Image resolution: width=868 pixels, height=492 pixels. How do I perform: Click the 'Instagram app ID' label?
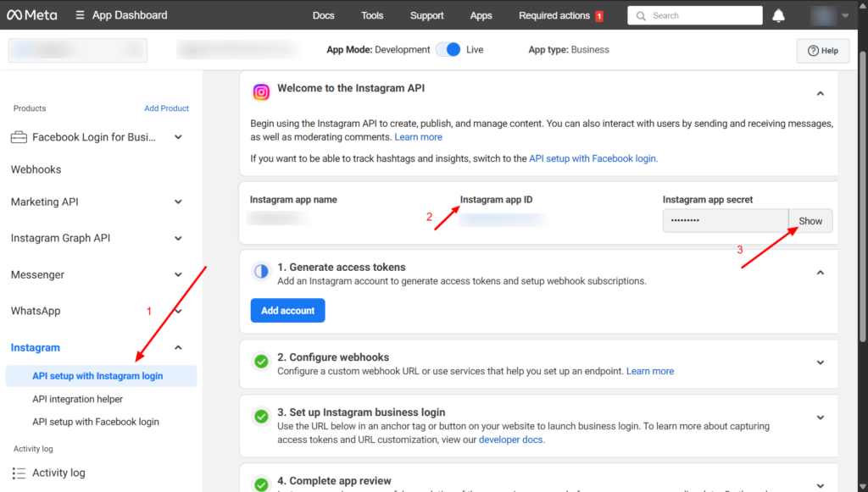[496, 200]
